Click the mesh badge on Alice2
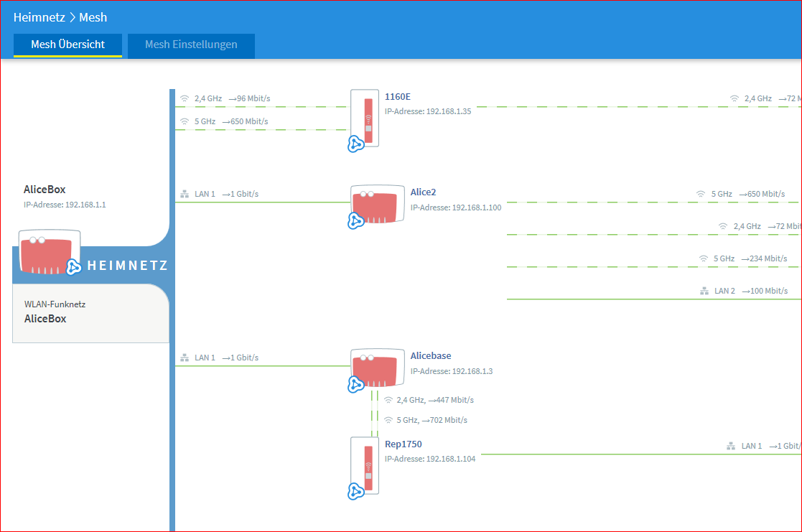The height and width of the screenshot is (532, 802). point(355,220)
